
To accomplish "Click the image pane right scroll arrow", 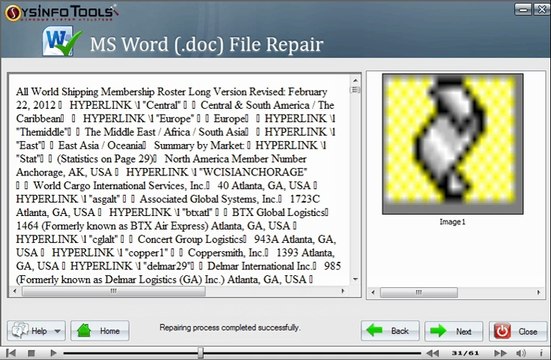I will click(538, 292).
